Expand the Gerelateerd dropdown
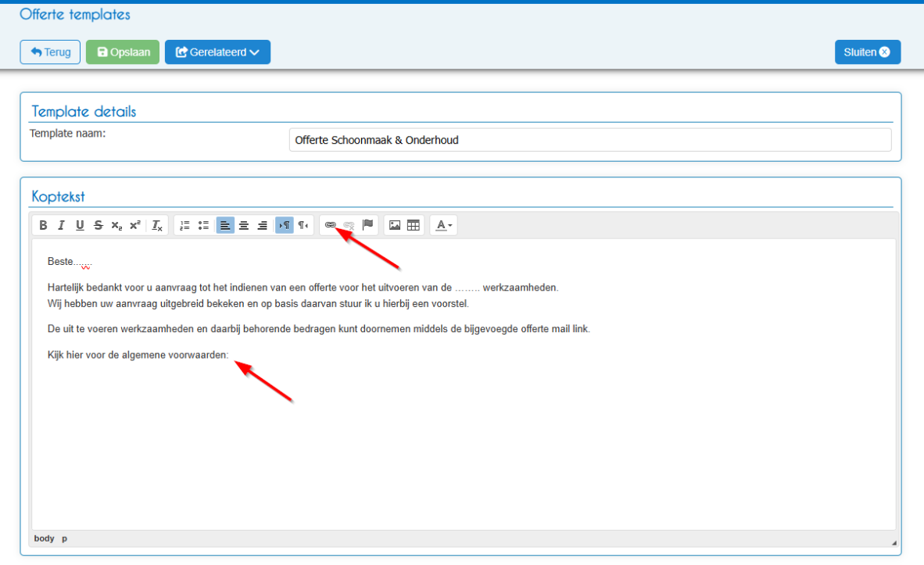 tap(217, 52)
